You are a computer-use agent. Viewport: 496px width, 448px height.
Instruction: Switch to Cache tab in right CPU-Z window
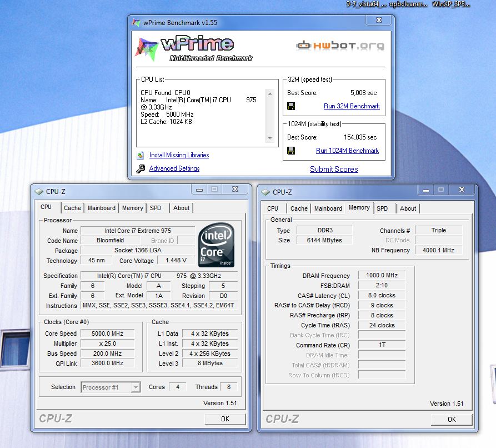[x=299, y=208]
